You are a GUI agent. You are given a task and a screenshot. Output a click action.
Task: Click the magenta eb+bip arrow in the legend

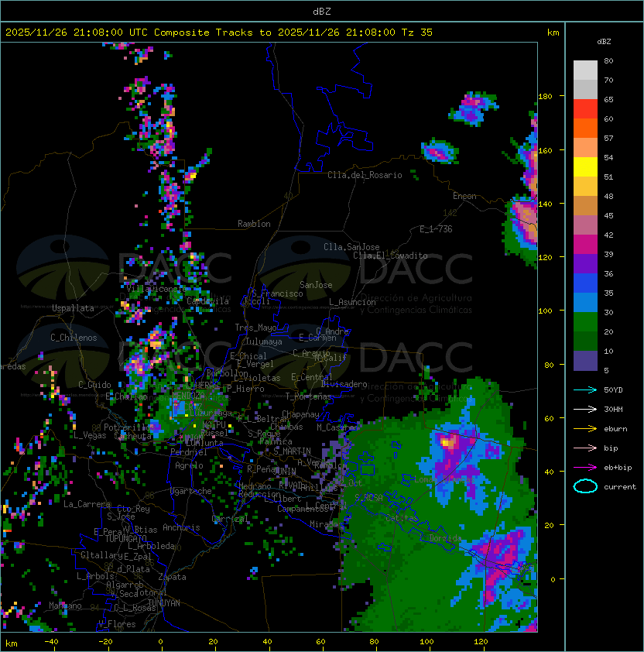pos(585,468)
